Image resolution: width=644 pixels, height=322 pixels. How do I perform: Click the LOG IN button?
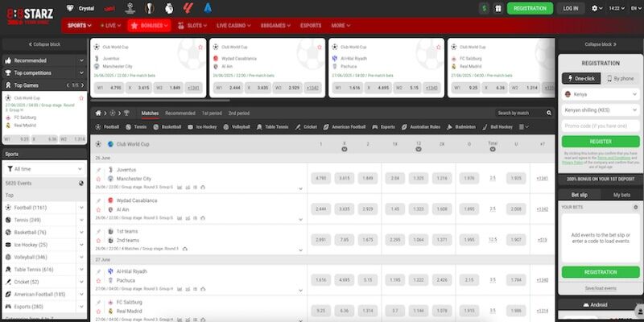tap(571, 8)
